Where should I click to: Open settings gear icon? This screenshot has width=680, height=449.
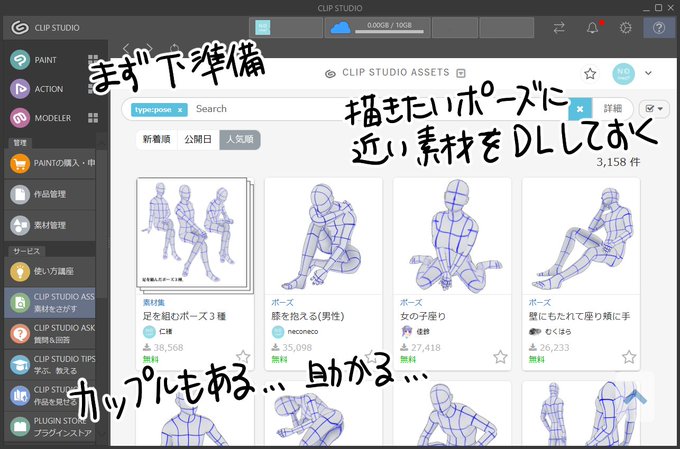click(x=625, y=28)
